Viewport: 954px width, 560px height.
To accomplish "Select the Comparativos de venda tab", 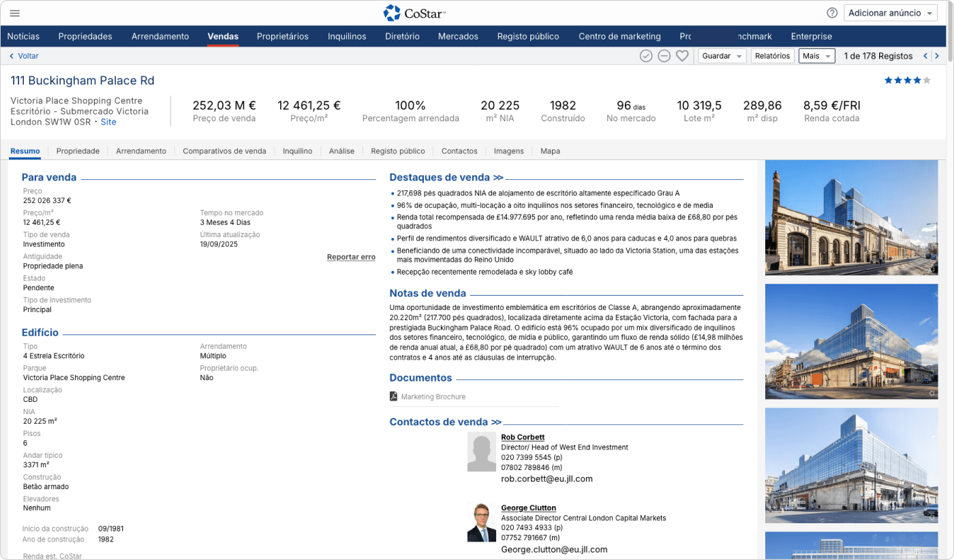I will [x=224, y=151].
